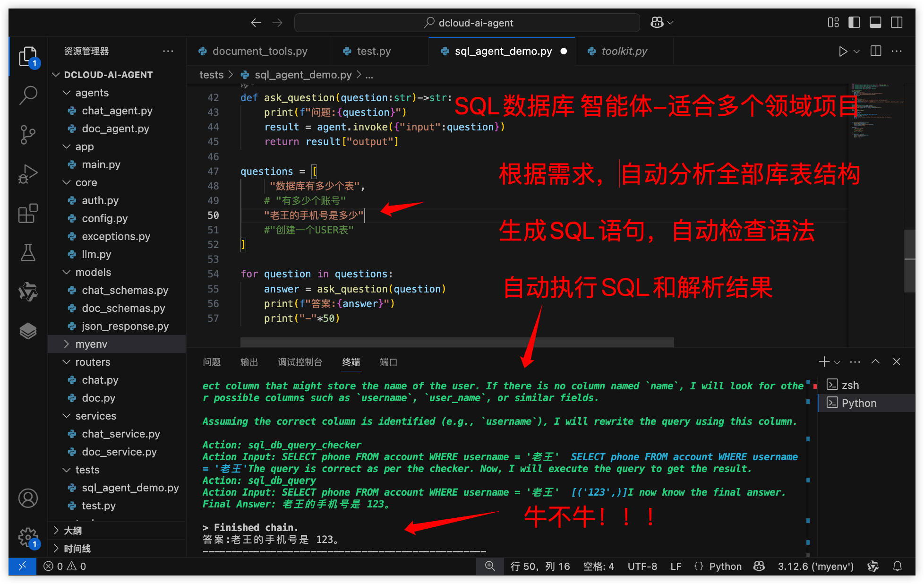Open the Run and Debug view
The image size is (924, 584).
(x=28, y=174)
